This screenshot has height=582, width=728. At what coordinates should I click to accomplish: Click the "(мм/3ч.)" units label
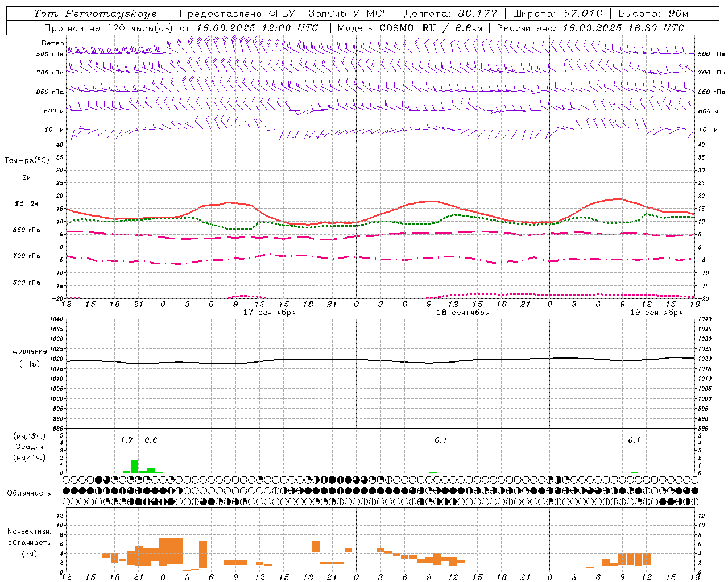[x=30, y=436]
